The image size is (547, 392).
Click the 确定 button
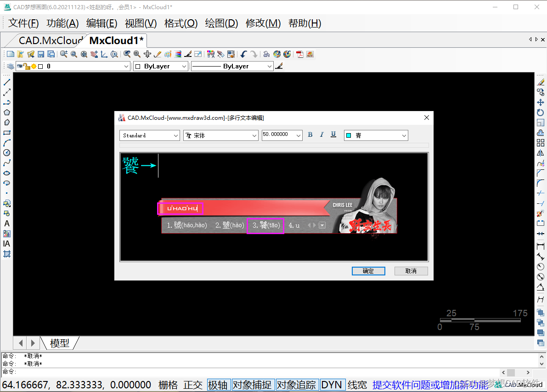point(368,271)
